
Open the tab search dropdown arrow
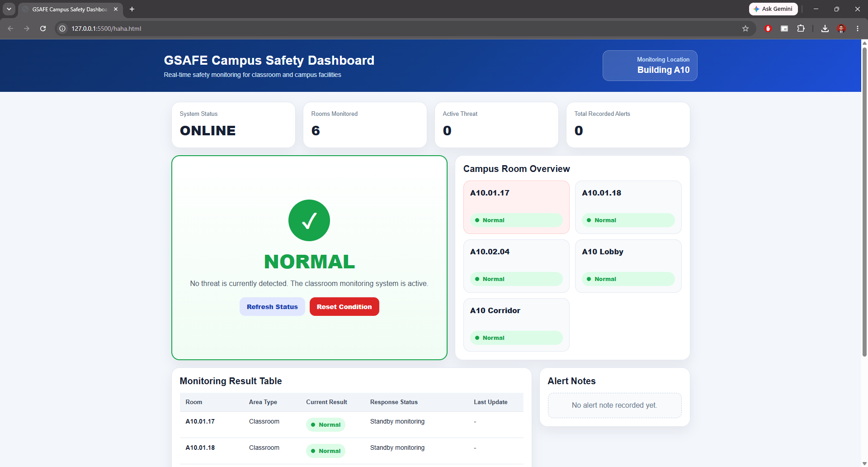(9, 9)
